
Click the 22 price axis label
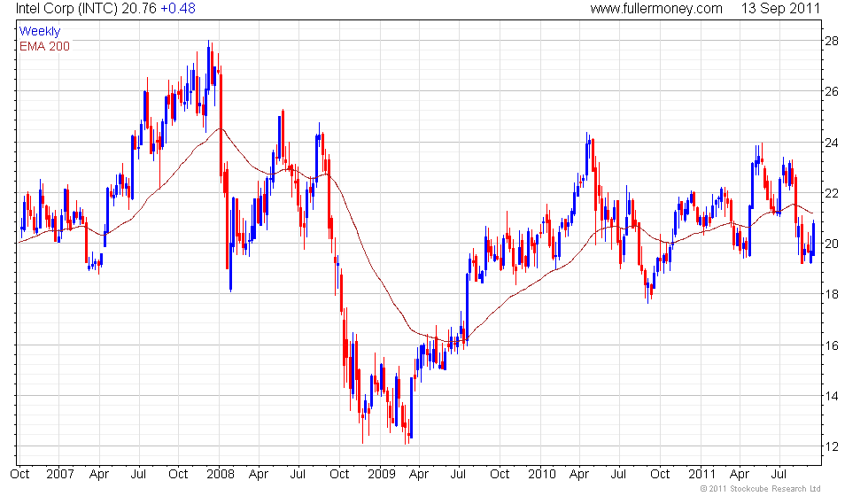click(832, 193)
